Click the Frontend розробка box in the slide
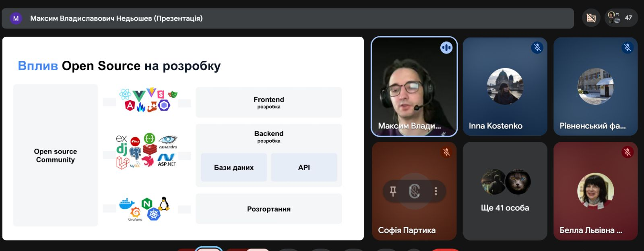644x251 pixels. 269,102
